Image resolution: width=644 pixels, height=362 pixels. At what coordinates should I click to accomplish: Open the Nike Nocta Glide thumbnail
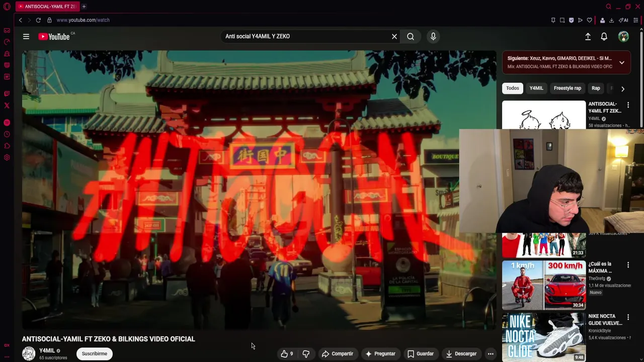click(544, 336)
